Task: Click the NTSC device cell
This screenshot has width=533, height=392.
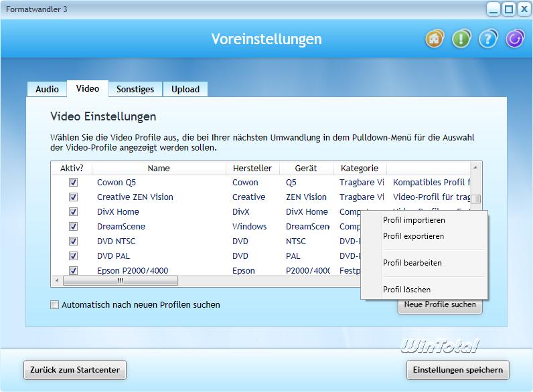Action: (x=296, y=241)
